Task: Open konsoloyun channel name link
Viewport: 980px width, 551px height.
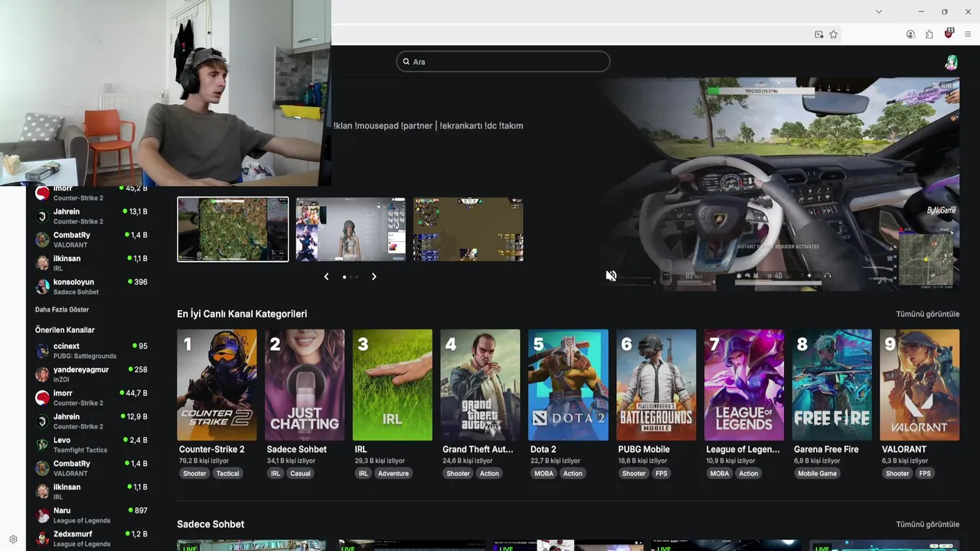Action: [73, 282]
